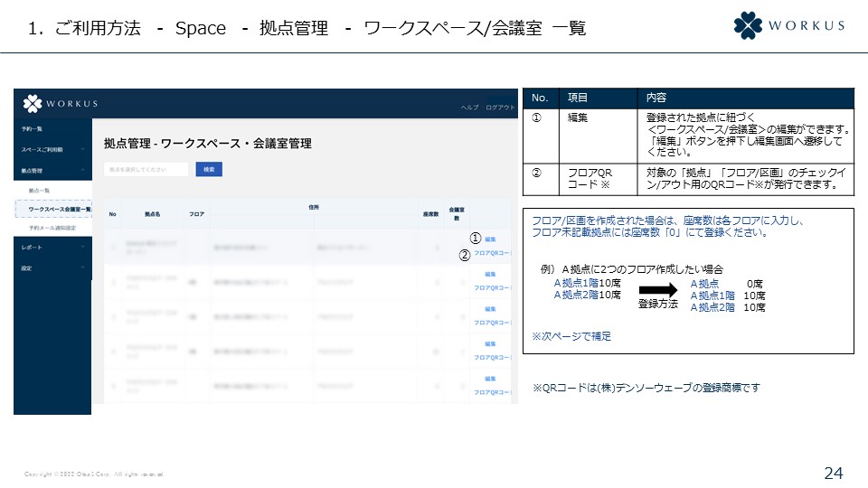Click the ※QRコードは(株)デンソーウェーブ trademark note
The image size is (868, 488).
coord(646,388)
